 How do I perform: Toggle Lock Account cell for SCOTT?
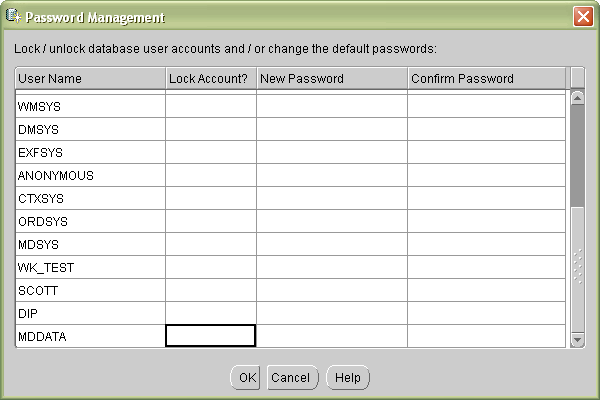[210, 290]
